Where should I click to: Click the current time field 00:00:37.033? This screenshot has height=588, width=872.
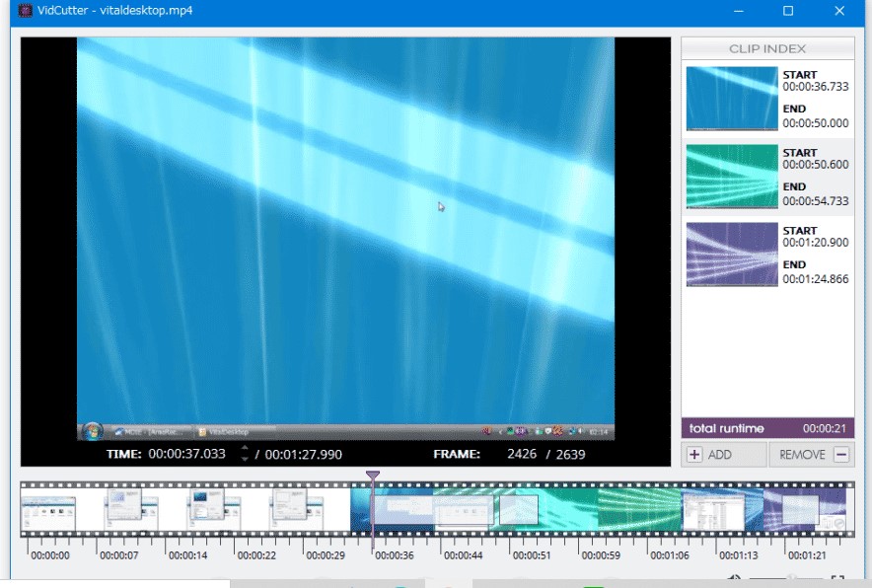pyautogui.click(x=186, y=454)
